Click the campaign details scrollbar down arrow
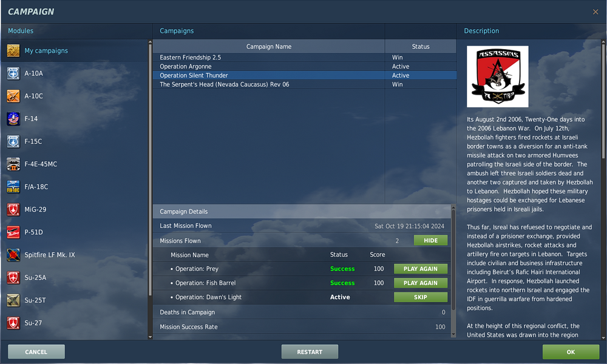This screenshot has width=607, height=364. point(453,335)
